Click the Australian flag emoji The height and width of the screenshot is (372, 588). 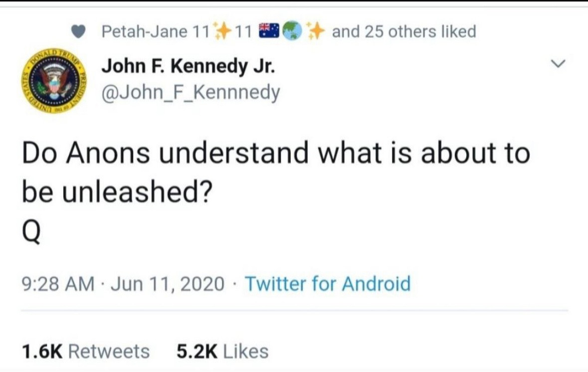268,32
